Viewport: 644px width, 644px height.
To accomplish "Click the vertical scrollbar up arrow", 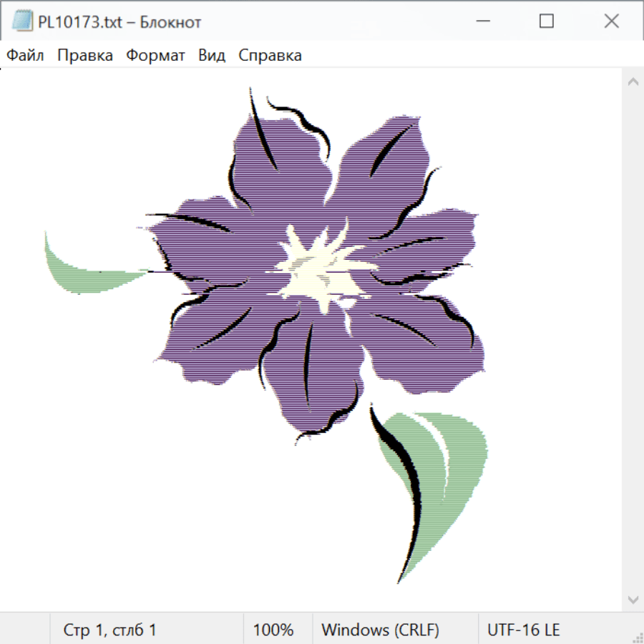I will click(633, 82).
